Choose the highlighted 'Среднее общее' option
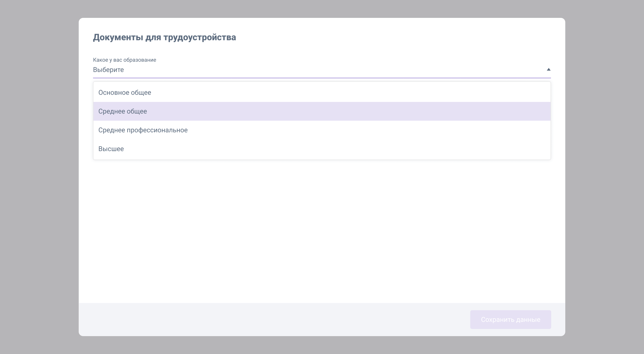This screenshot has height=354, width=644. click(123, 112)
